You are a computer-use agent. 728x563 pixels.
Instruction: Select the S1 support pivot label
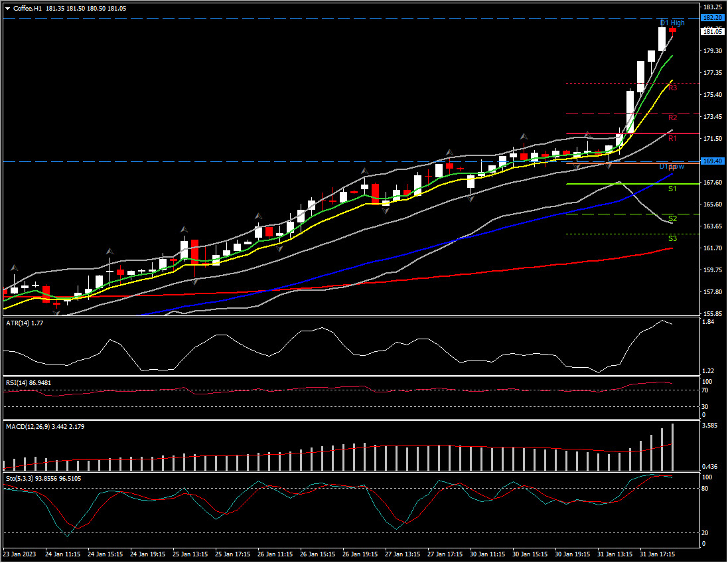(672, 189)
